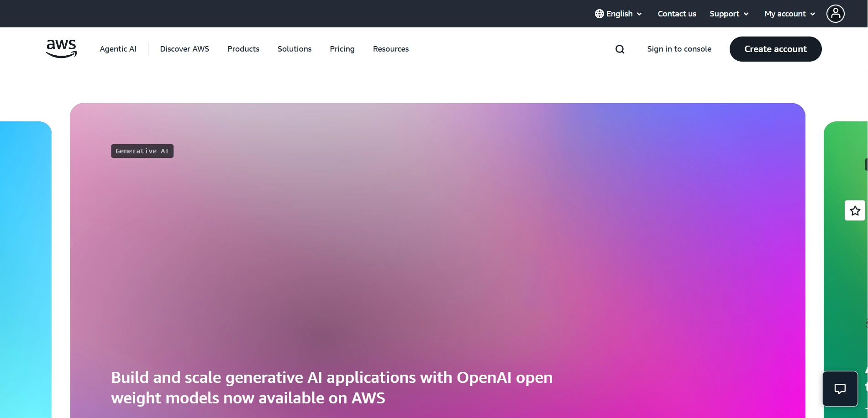This screenshot has height=418, width=868.
Task: Open the Pricing menu item
Action: click(342, 49)
